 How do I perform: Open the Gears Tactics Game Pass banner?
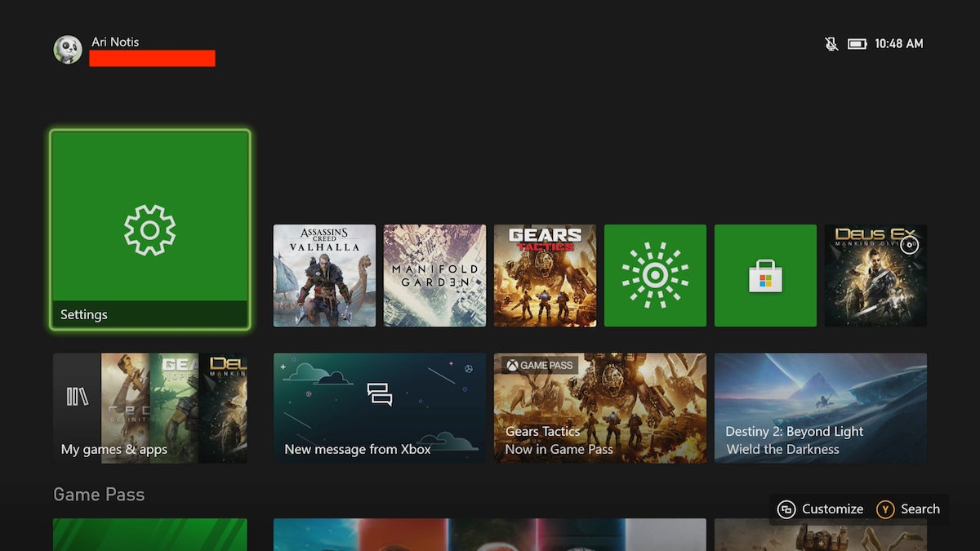(599, 407)
